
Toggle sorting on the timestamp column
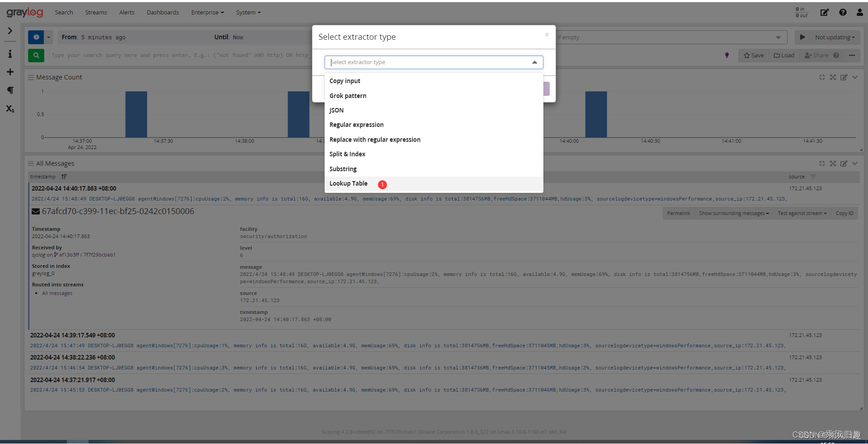[64, 177]
